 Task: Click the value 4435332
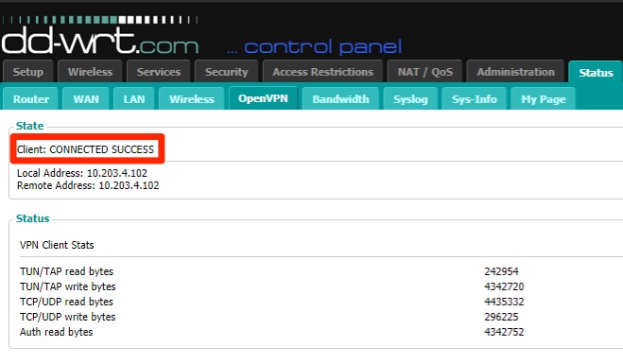[x=504, y=302]
